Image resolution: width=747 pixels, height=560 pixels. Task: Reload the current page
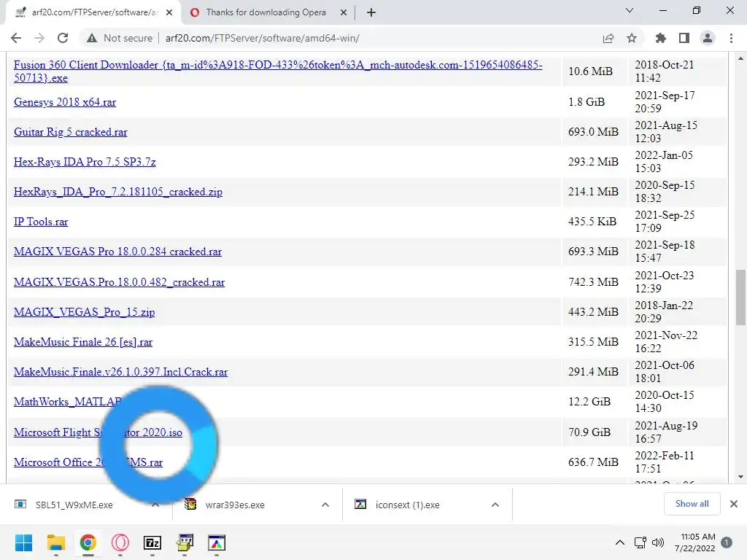pos(63,38)
